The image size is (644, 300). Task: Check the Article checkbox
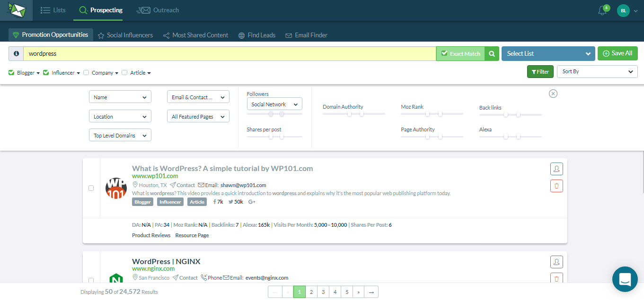pos(124,73)
